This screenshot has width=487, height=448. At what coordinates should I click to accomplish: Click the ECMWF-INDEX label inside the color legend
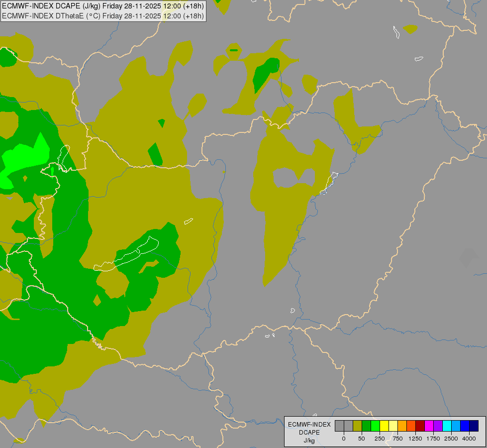click(x=309, y=425)
